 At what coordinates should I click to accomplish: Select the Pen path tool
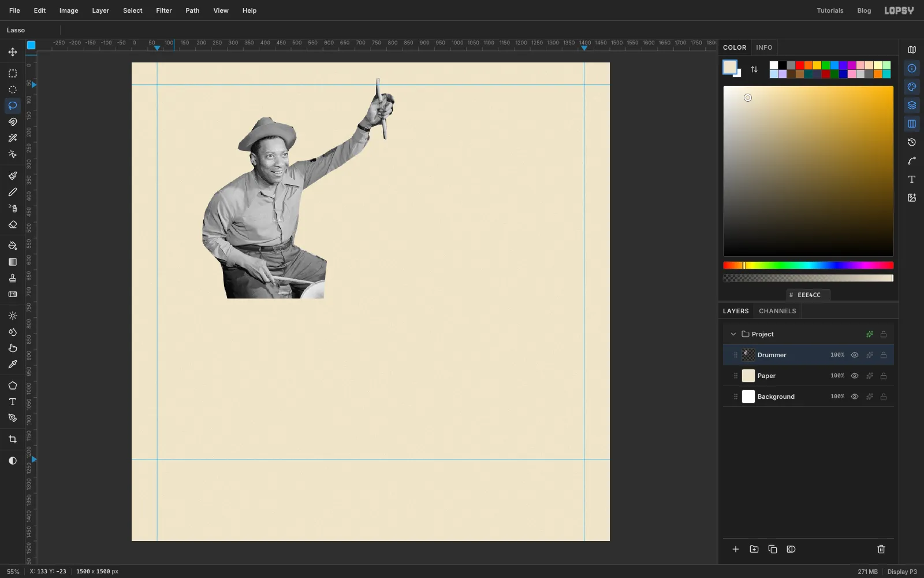click(x=13, y=418)
